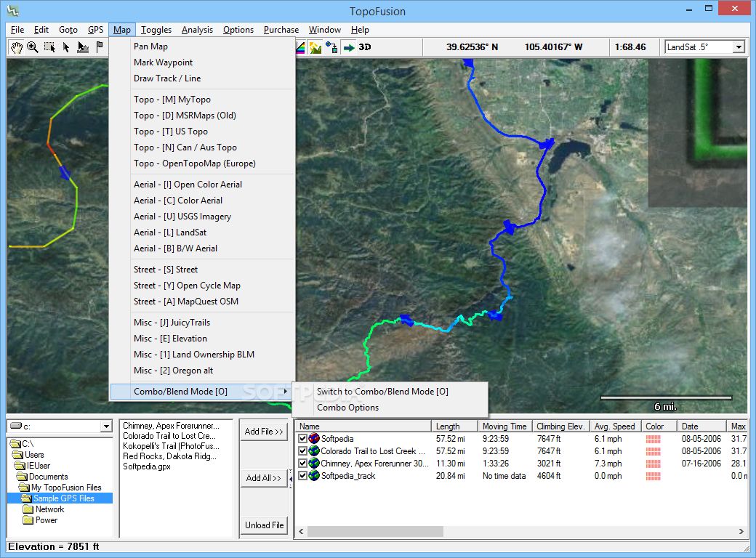The image size is (756, 558).
Task: Sort tracks by Climbing Elev. column
Action: coord(560,426)
